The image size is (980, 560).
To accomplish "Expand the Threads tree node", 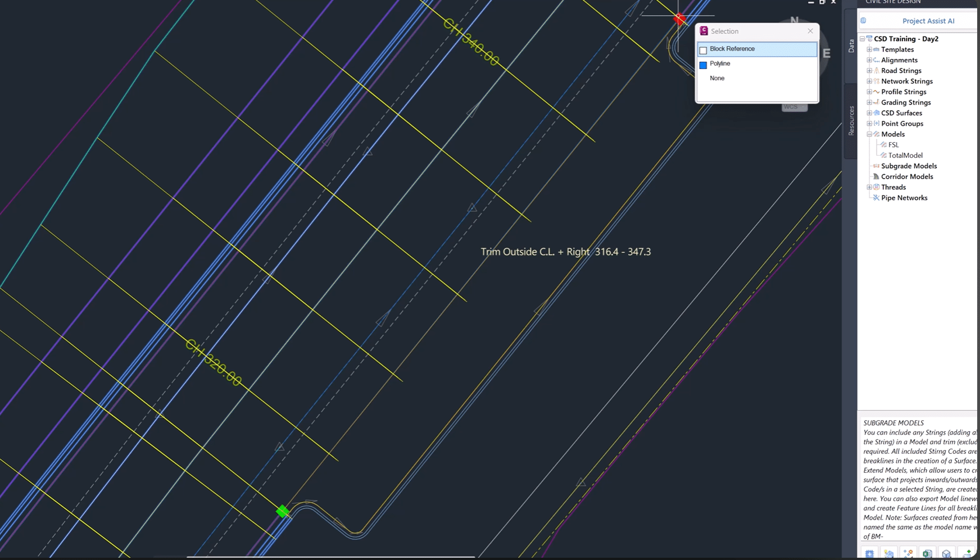I will click(x=869, y=187).
